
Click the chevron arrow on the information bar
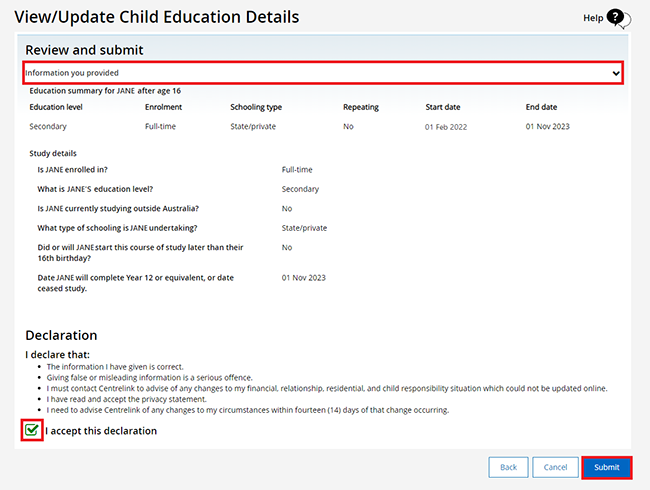[615, 73]
